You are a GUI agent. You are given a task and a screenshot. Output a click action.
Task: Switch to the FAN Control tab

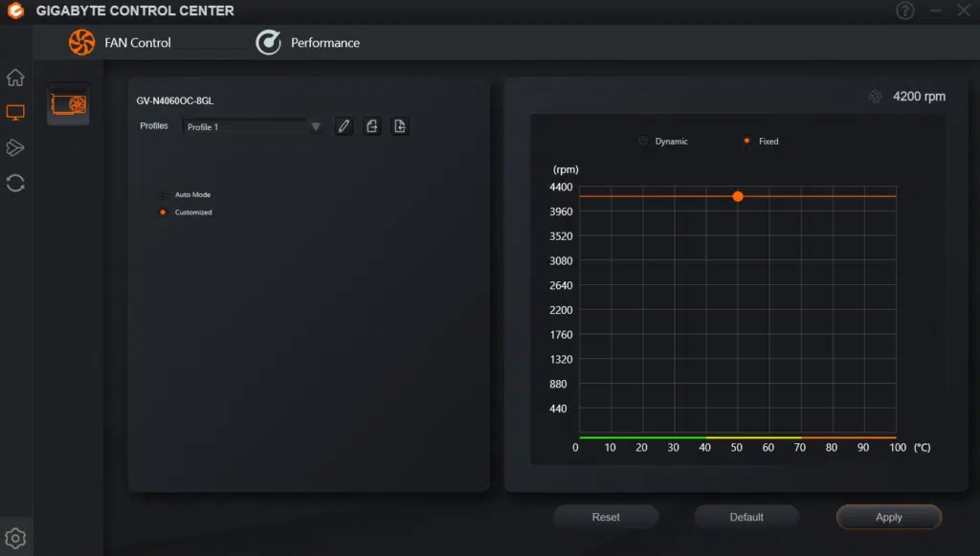[120, 42]
